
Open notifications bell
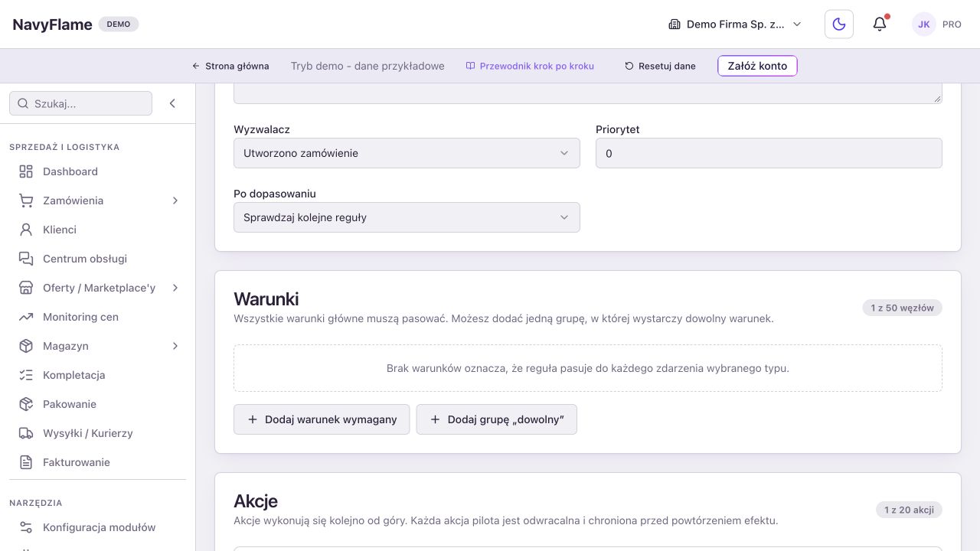880,24
